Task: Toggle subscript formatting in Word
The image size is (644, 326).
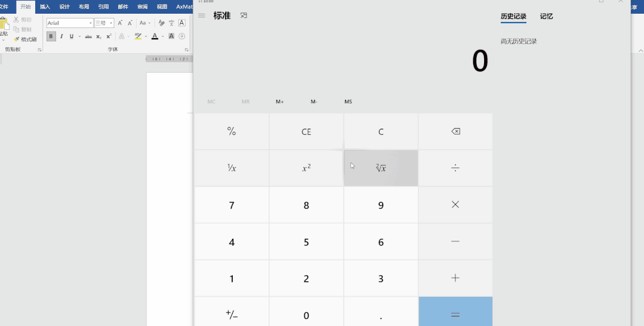Action: pos(98,36)
